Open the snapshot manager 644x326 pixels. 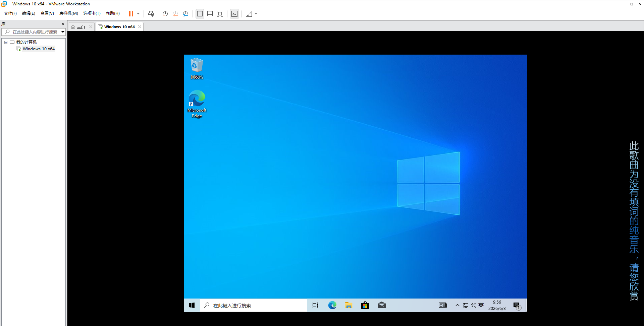tap(185, 14)
